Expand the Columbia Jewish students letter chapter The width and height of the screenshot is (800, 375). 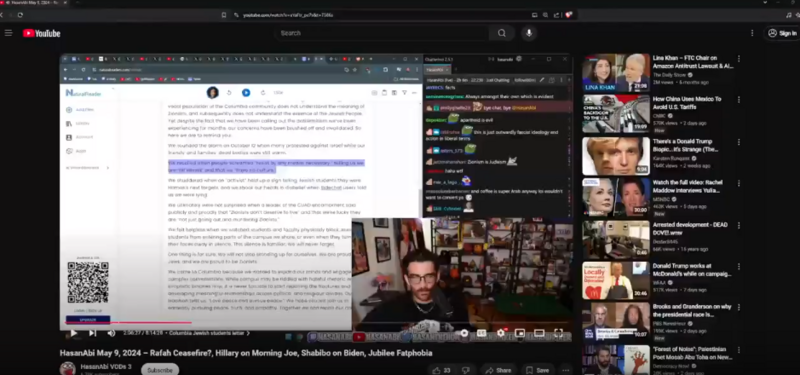210,333
